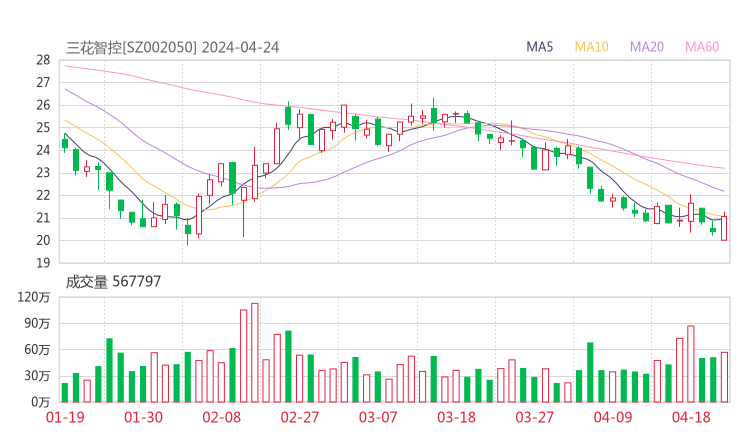Click the 90万 volume axis label
This screenshot has height=440, width=740.
point(37,323)
